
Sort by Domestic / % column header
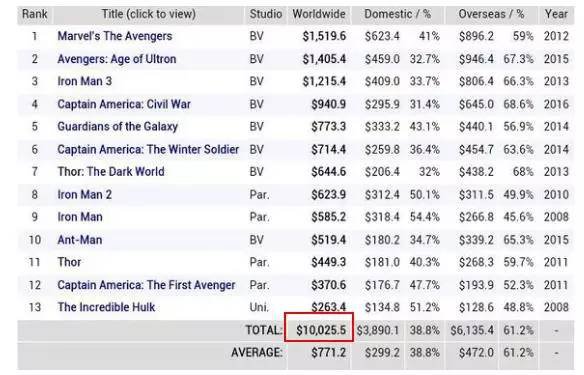(397, 15)
